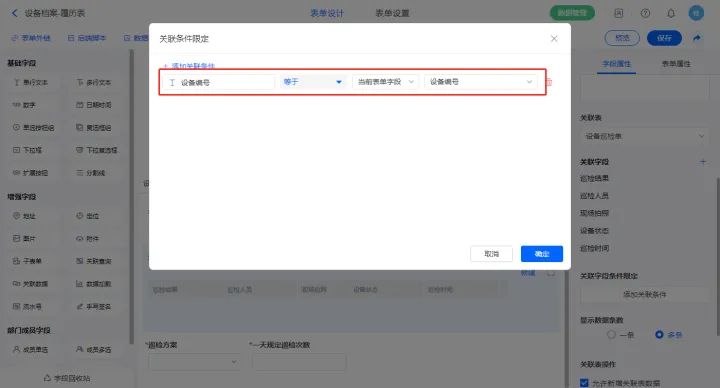Screen dimensions: 720x388
Task: Click the 确定 button in the dialog
Action: [541, 253]
